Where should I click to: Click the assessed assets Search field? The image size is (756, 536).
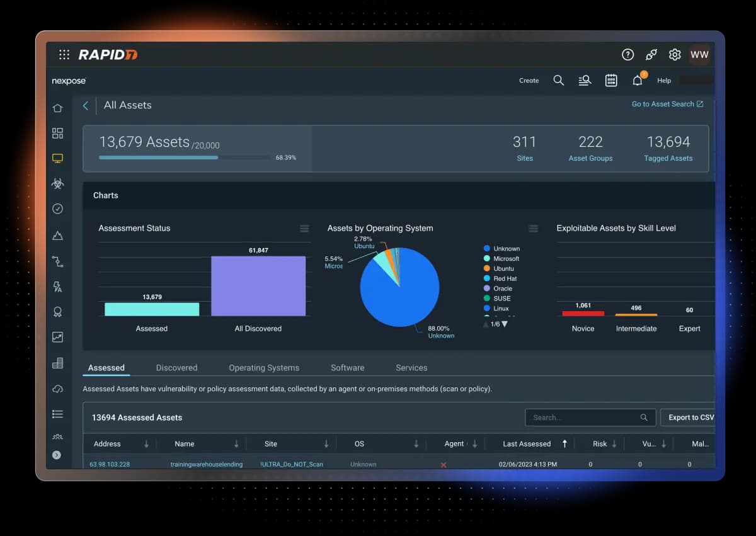click(x=590, y=418)
